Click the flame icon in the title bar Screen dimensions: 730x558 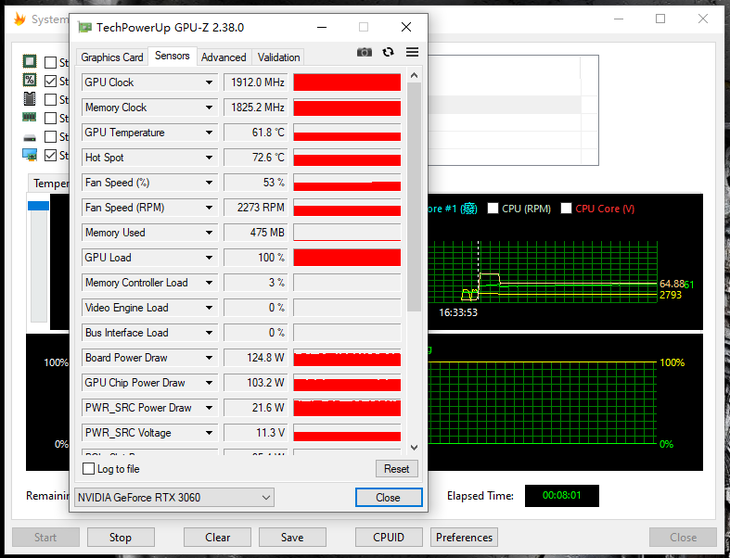point(18,19)
